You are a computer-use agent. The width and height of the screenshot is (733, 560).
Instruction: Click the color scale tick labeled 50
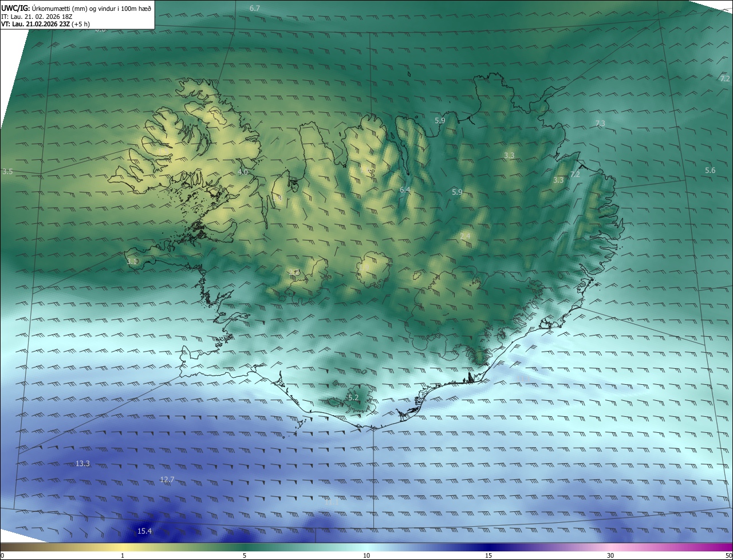[x=728, y=555]
